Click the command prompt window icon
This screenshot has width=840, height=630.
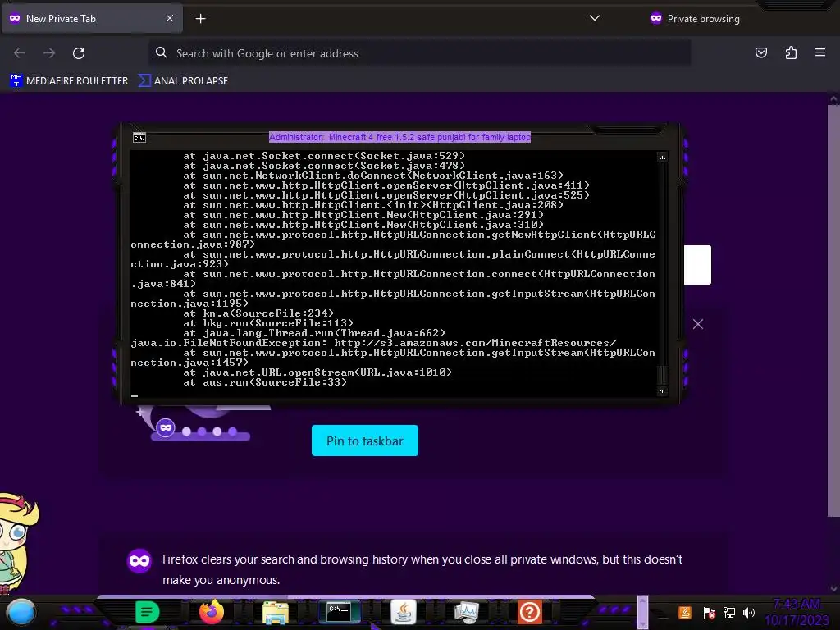click(x=139, y=138)
